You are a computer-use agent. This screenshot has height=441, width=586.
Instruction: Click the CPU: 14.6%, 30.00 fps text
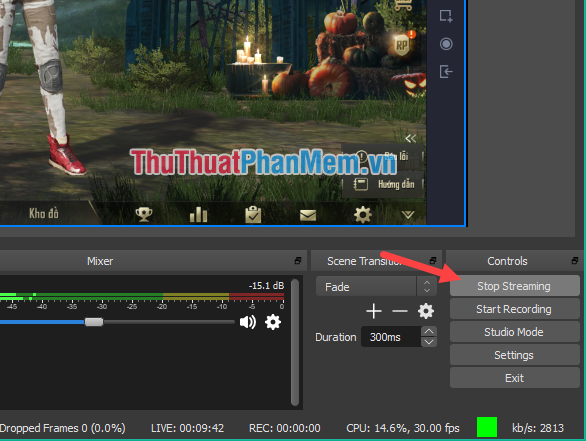tap(403, 428)
